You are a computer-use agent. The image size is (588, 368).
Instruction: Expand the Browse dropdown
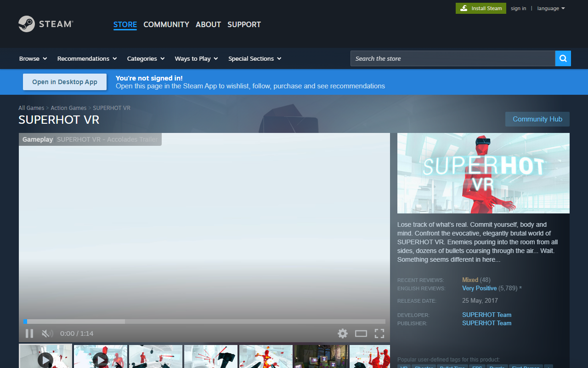[x=33, y=58]
